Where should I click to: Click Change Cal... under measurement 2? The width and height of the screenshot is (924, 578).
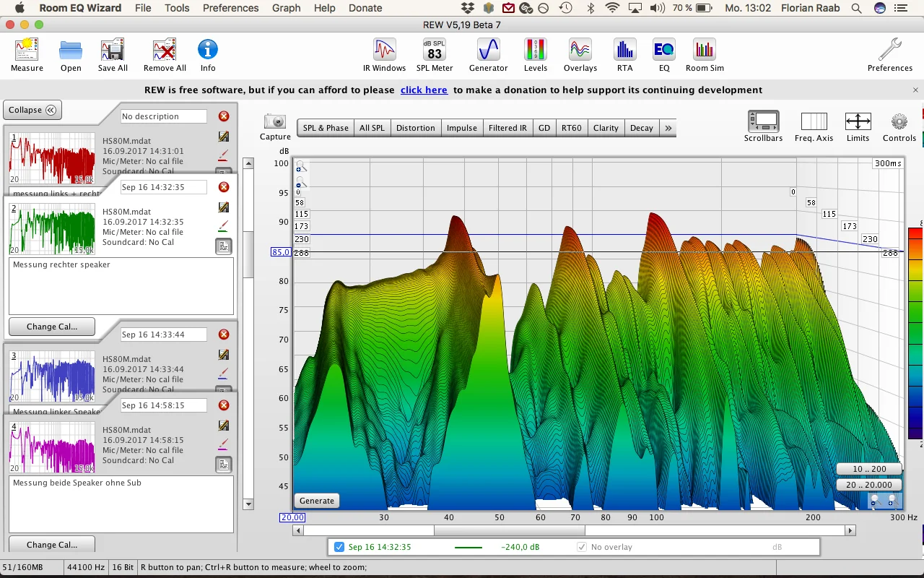[x=52, y=327]
